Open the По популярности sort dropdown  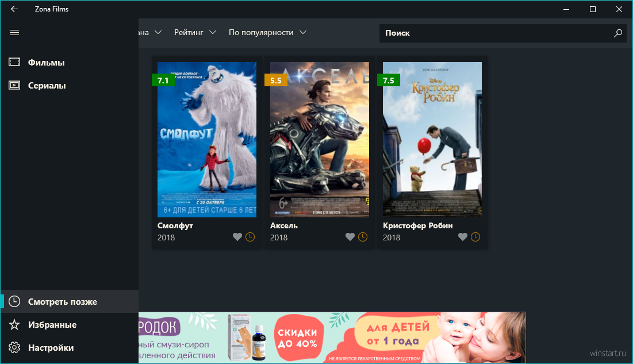pyautogui.click(x=268, y=32)
